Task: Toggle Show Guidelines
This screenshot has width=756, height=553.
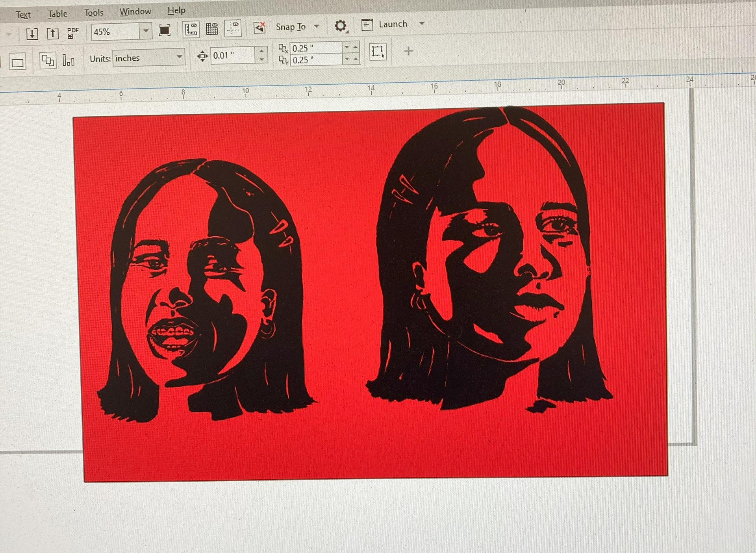Action: click(x=233, y=28)
